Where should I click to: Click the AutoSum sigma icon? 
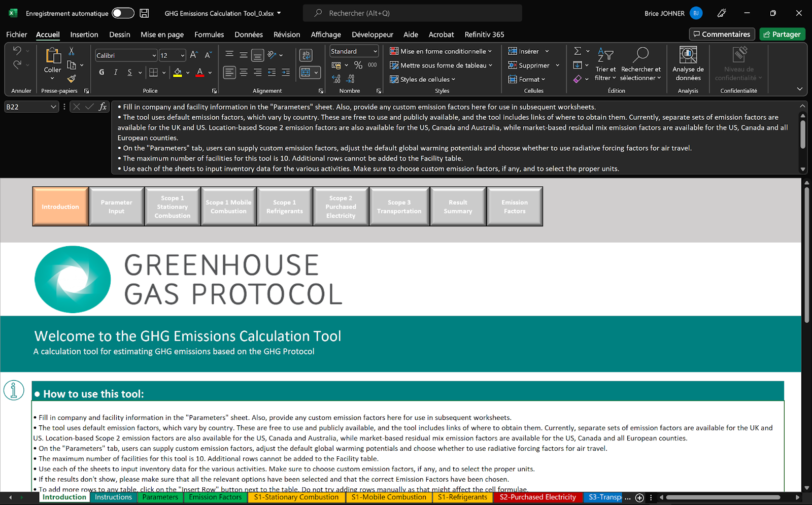click(x=578, y=51)
